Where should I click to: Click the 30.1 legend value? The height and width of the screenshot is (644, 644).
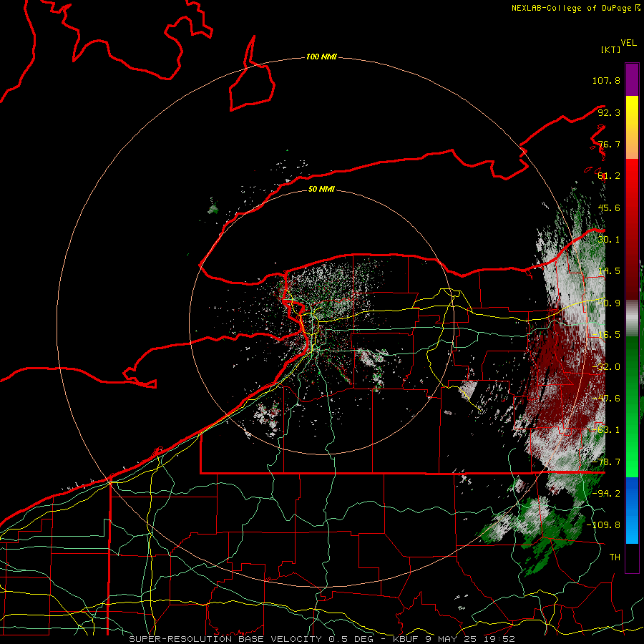(x=609, y=240)
